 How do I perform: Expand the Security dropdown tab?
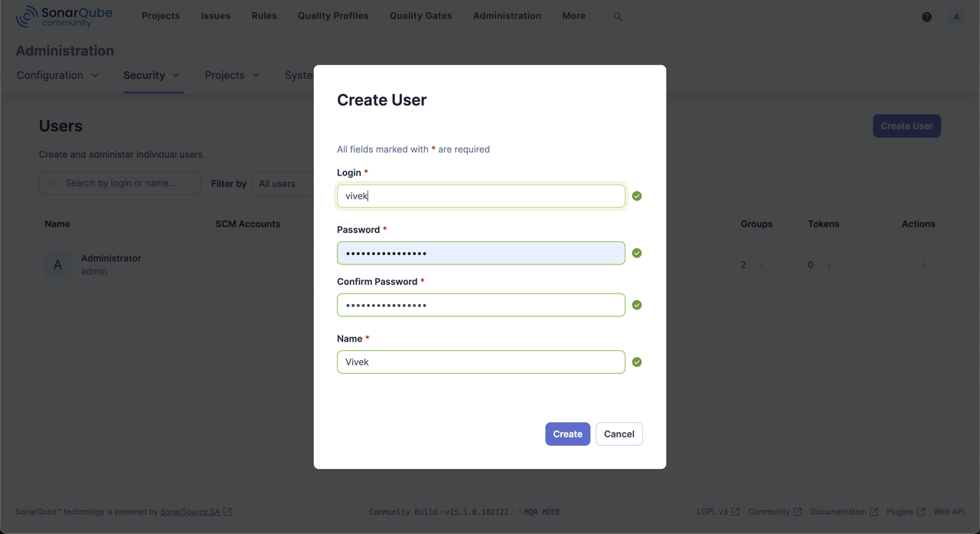(152, 75)
